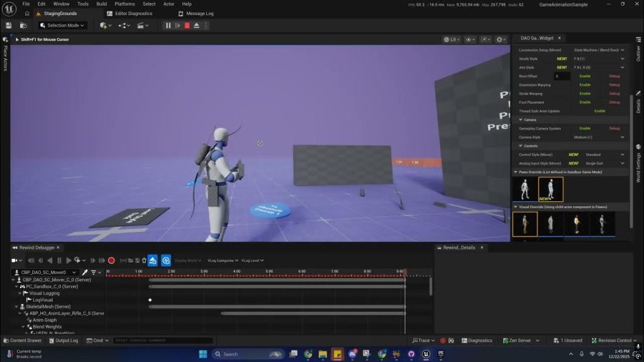Screen dimensions: 644x362
Task: Stop the play session with red square
Action: click(187, 26)
